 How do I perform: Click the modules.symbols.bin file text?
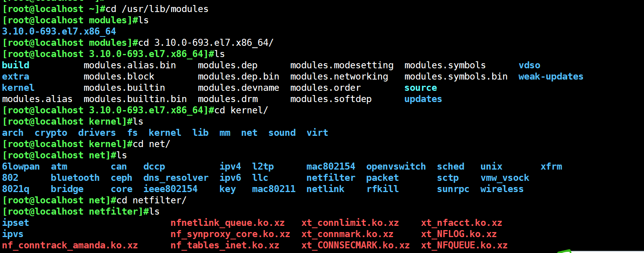pyautogui.click(x=456, y=76)
